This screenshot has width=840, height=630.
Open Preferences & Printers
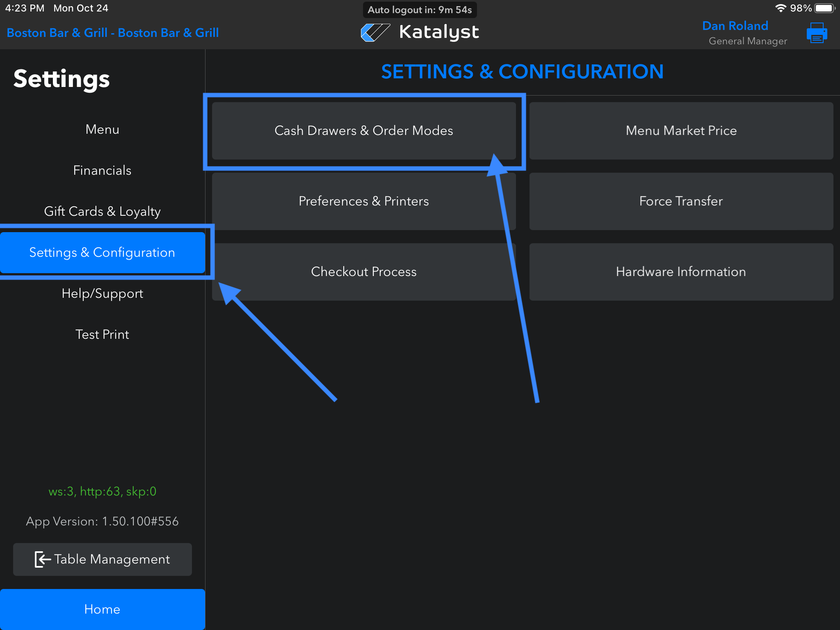(x=363, y=201)
